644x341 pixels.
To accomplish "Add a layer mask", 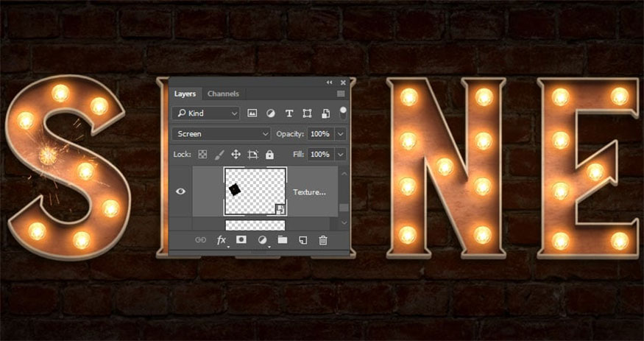I will tap(241, 240).
